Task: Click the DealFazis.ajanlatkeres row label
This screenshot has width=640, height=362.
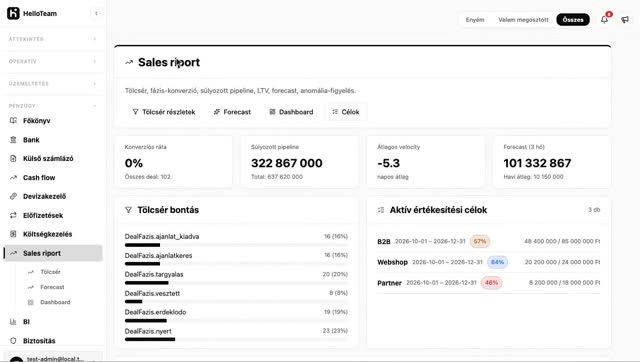Action: [x=158, y=255]
